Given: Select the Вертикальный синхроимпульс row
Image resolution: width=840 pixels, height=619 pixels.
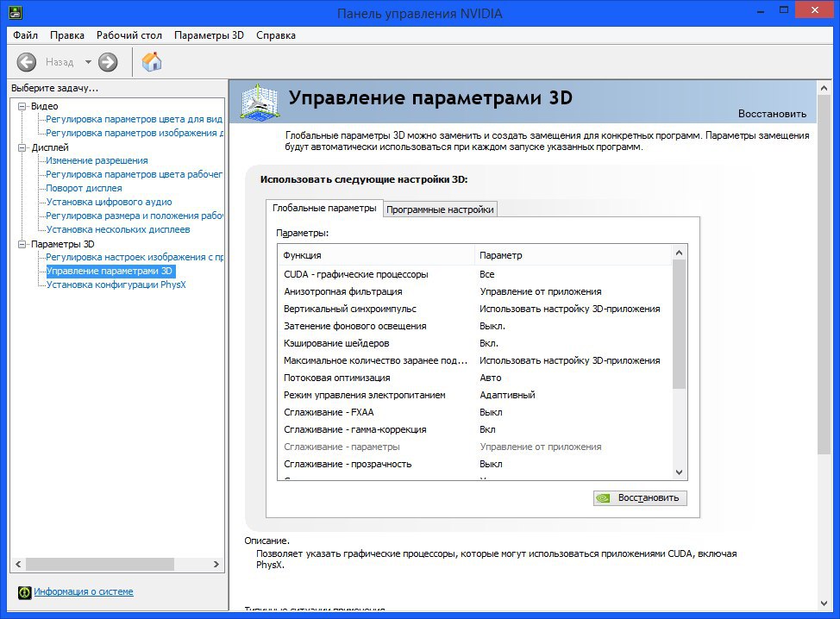Looking at the screenshot, I should 474,309.
